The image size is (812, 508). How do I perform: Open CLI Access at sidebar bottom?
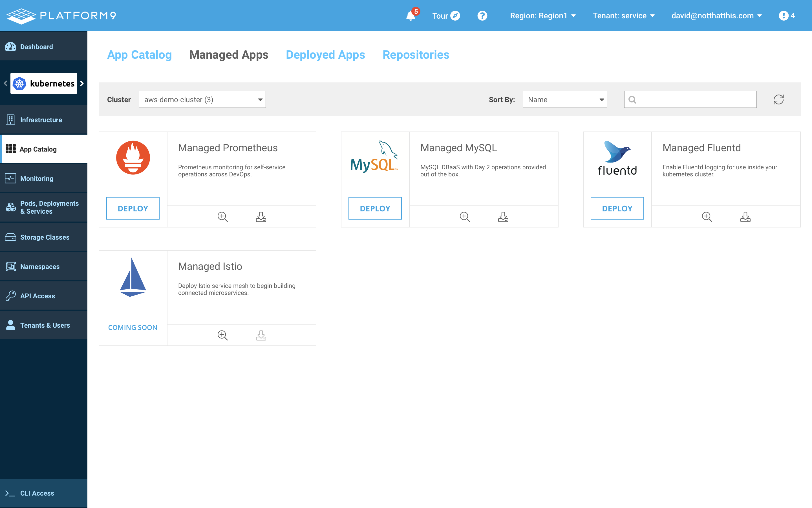click(x=44, y=493)
